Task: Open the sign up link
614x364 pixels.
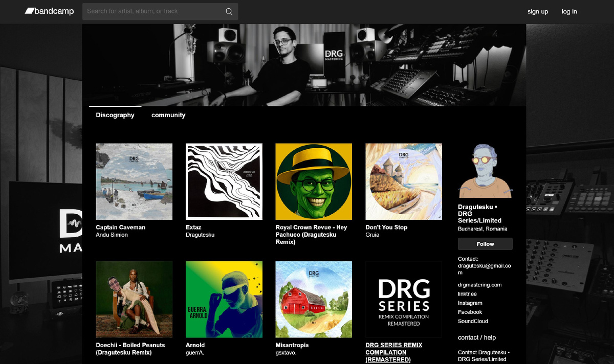Action: (538, 12)
